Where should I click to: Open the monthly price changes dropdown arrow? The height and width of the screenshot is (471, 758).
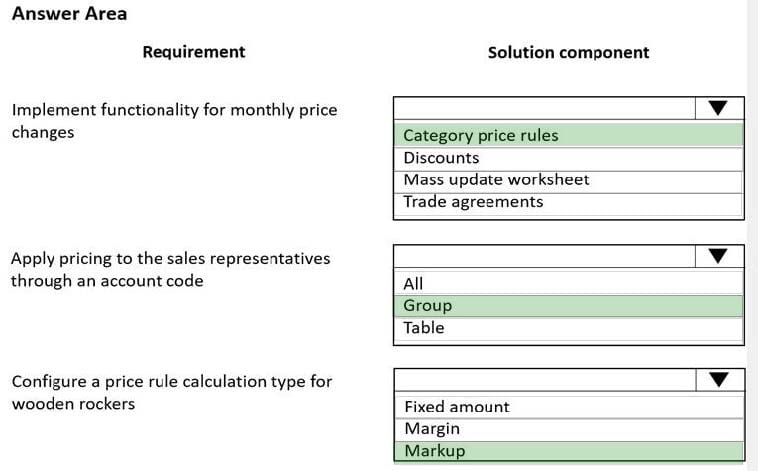pyautogui.click(x=719, y=108)
